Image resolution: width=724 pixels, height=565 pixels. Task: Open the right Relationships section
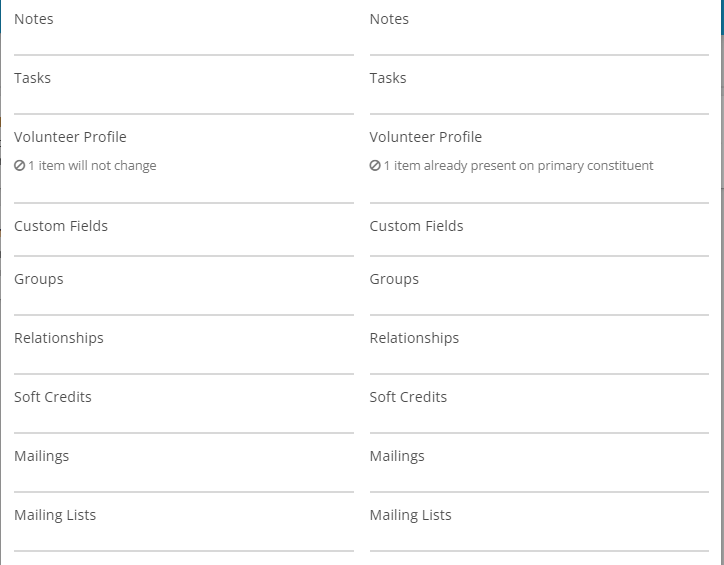(x=414, y=338)
